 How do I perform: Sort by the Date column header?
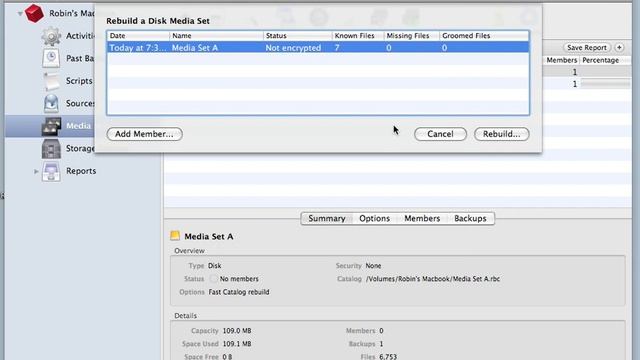point(138,36)
